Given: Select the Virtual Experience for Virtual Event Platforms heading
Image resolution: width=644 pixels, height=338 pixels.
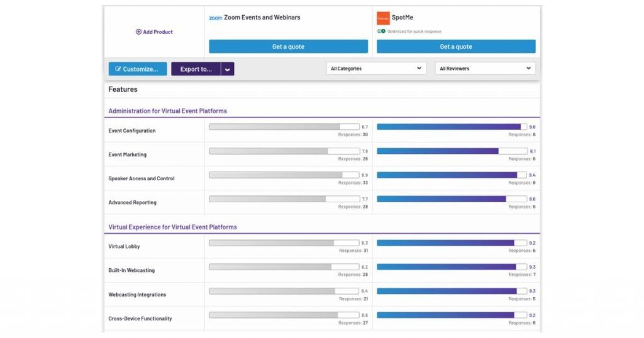Looking at the screenshot, I should (172, 227).
